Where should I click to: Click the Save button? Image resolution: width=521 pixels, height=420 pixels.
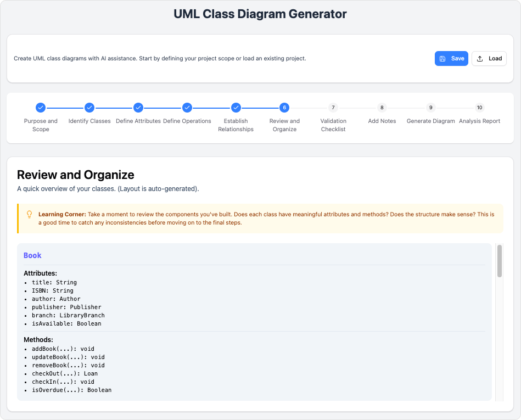tap(451, 59)
